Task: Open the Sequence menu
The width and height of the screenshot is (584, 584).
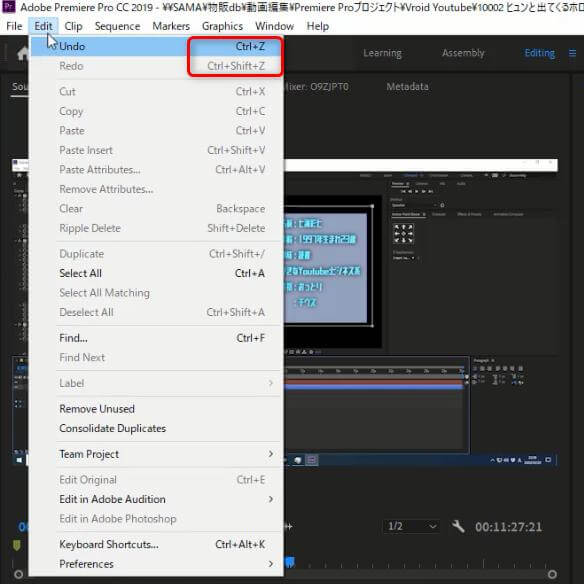Action: [117, 26]
